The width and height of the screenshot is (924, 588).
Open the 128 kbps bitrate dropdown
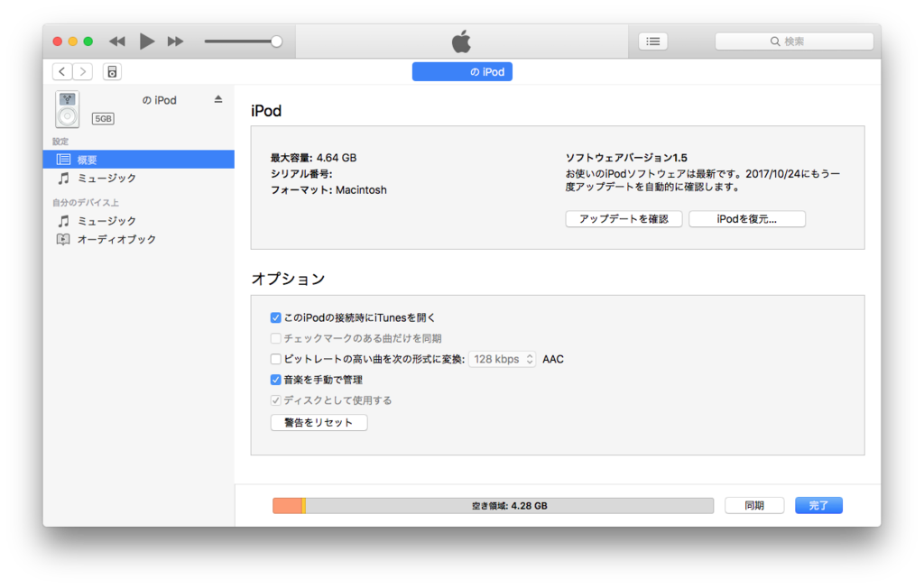click(x=502, y=359)
